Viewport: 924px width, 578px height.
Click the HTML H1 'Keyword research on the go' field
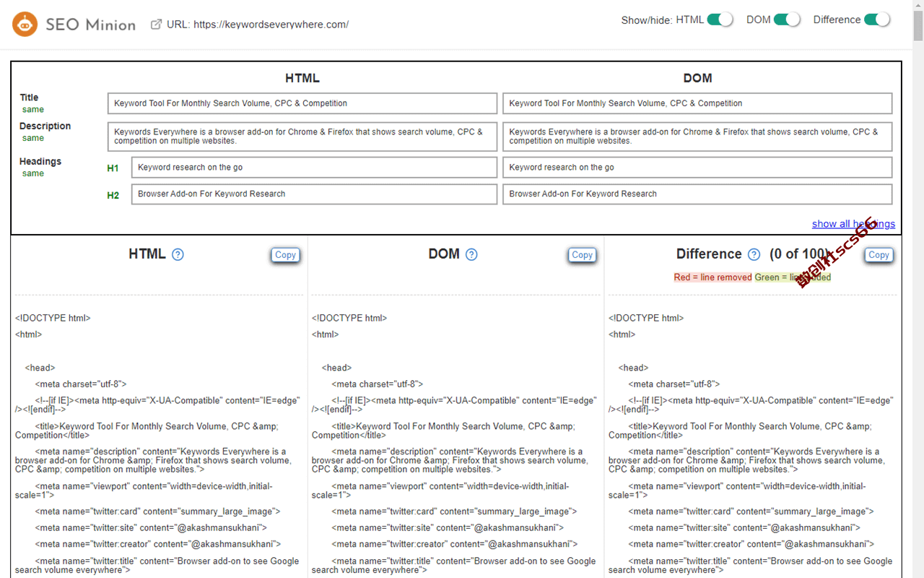314,168
